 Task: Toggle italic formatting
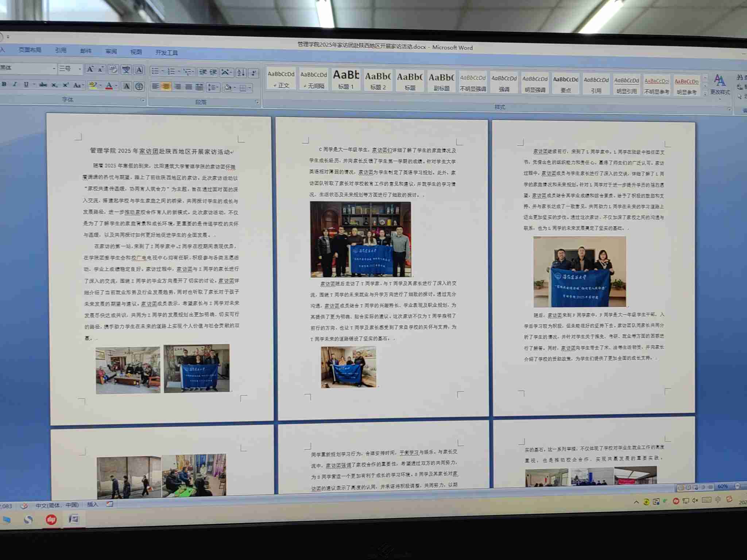[15, 84]
